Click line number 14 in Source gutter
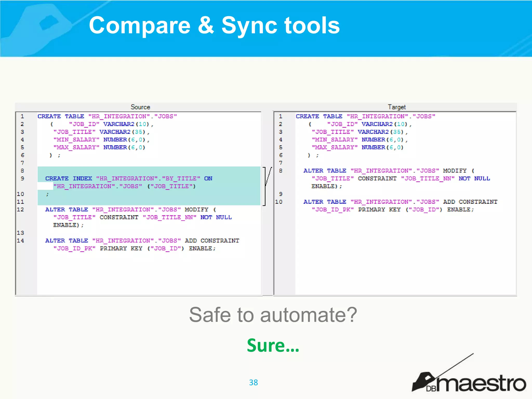532x399 pixels. click(21, 241)
